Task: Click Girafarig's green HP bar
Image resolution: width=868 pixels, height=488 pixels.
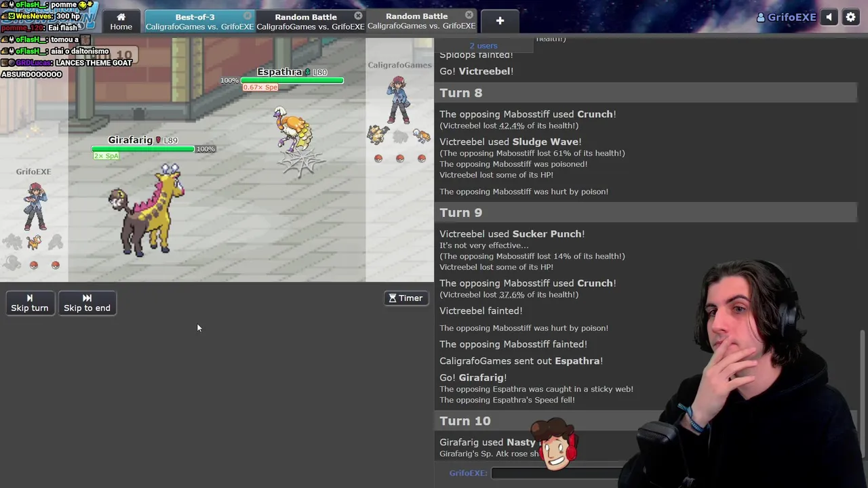Action: pos(142,149)
